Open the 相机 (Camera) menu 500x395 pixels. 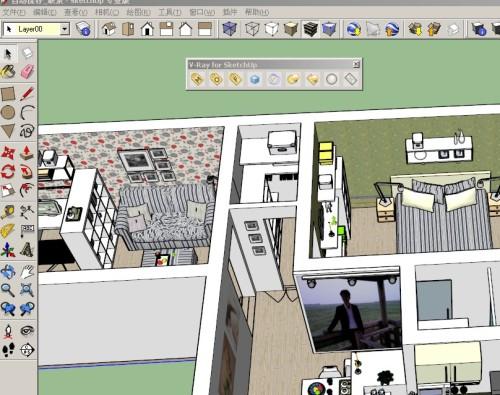click(107, 13)
